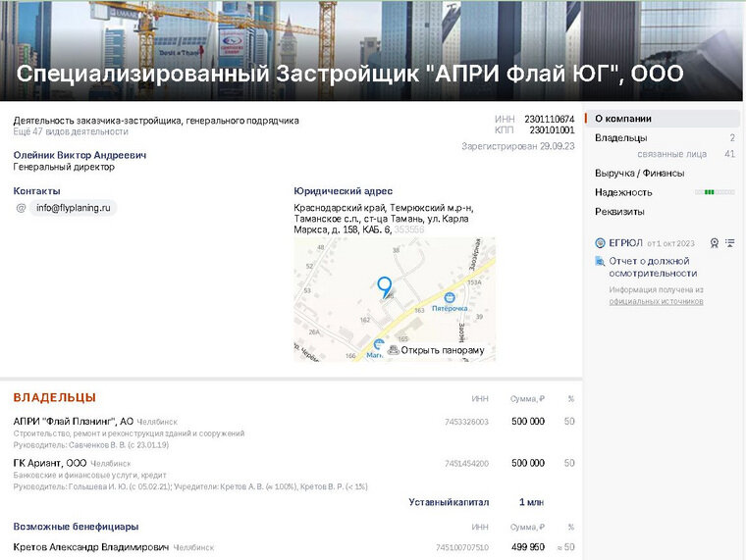Click the owner ИНН 7451454200

[x=466, y=464]
